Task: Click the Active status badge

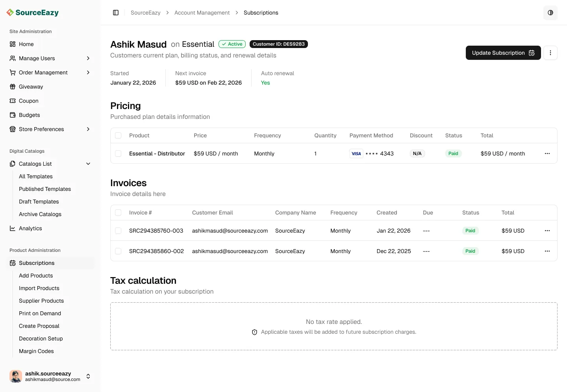Action: point(232,44)
